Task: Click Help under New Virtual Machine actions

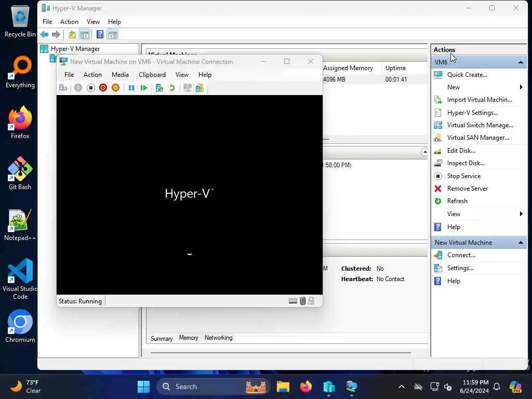Action: pyautogui.click(x=453, y=281)
